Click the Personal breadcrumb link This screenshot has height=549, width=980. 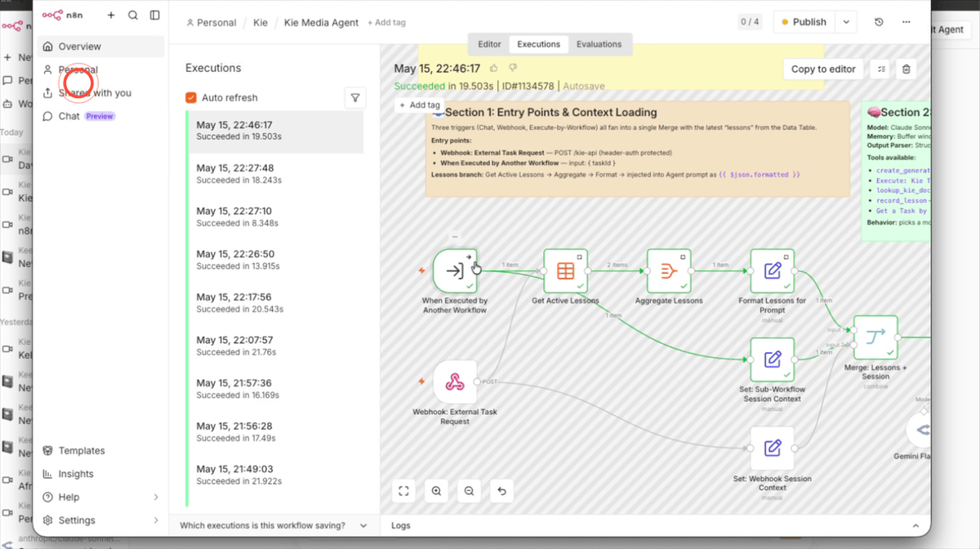click(x=211, y=23)
